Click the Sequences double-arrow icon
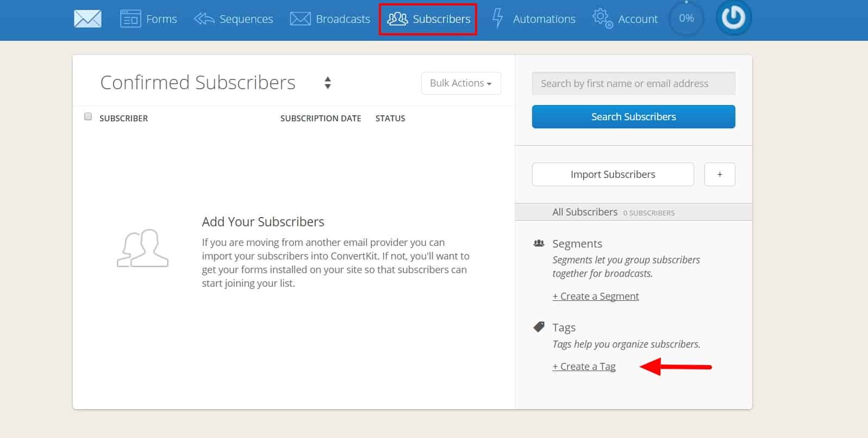The width and height of the screenshot is (868, 438). (x=204, y=19)
